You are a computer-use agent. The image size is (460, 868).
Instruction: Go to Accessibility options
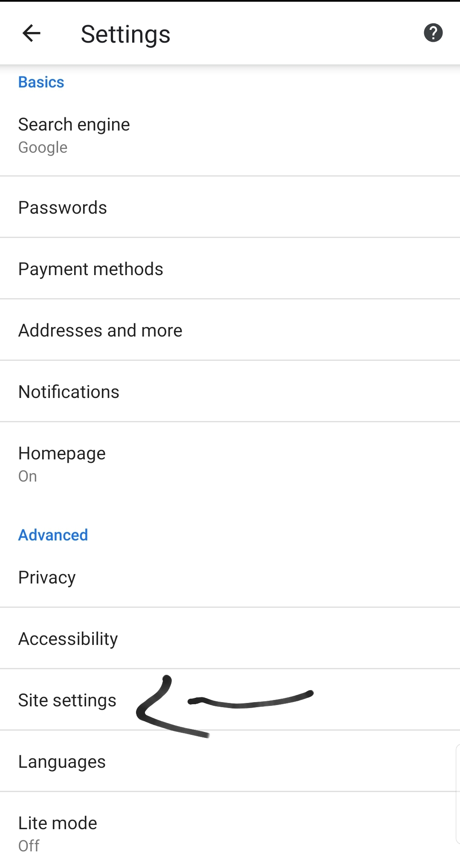(x=68, y=639)
